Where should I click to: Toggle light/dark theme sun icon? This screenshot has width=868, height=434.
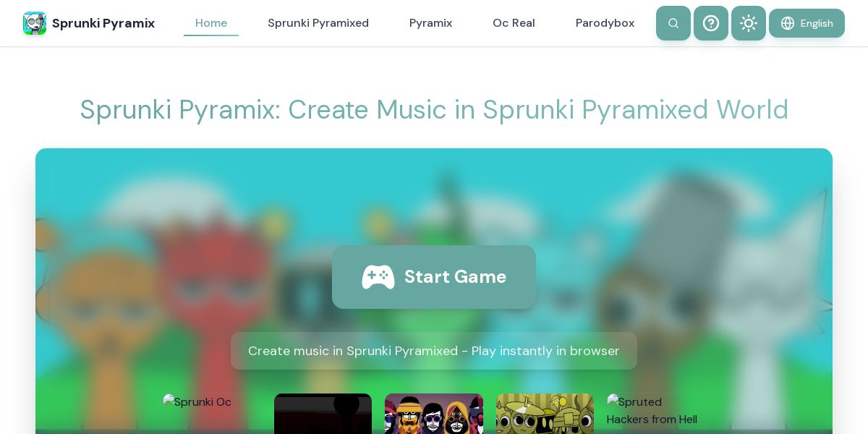749,23
